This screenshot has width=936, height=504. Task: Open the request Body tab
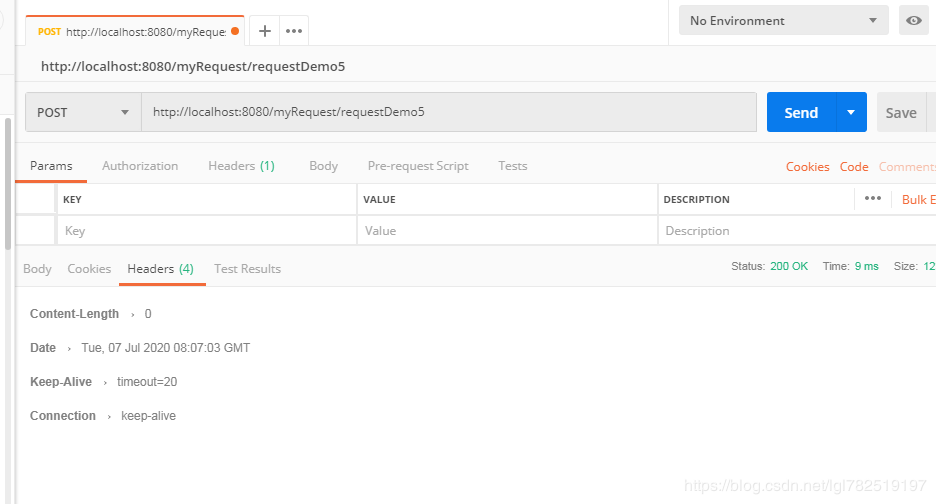pos(324,166)
